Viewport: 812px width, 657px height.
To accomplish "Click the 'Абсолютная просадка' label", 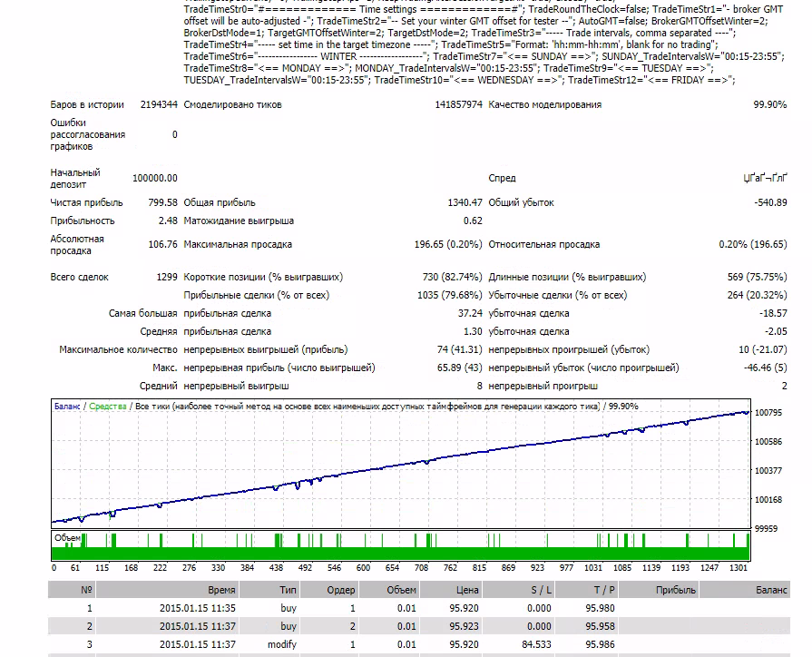I will pyautogui.click(x=77, y=245).
